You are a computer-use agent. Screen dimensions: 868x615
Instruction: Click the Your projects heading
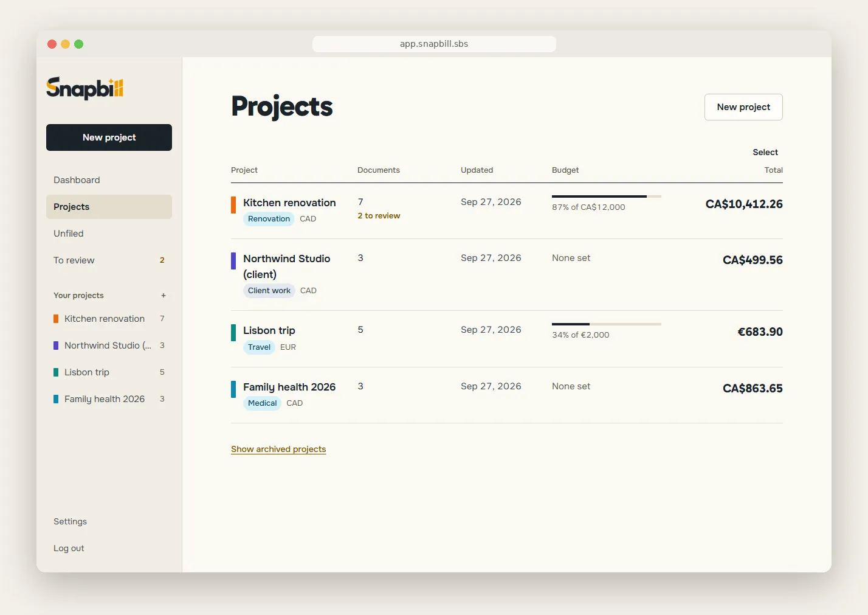(78, 296)
